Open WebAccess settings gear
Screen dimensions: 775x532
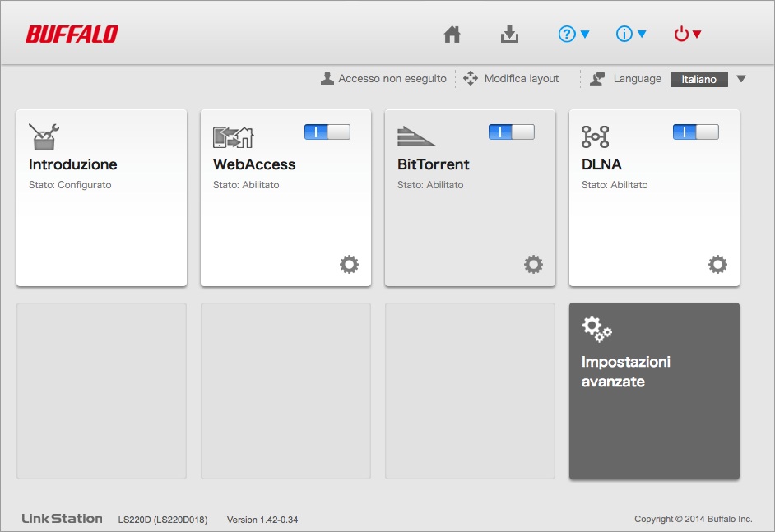[x=349, y=264]
